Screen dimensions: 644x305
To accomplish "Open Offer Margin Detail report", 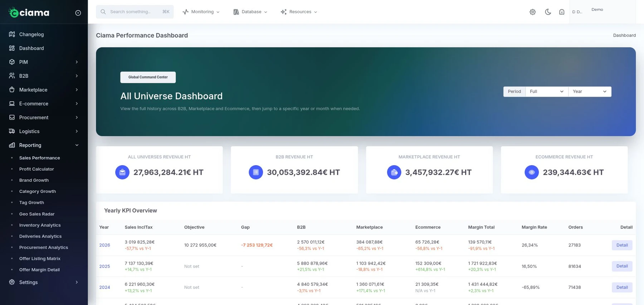I will 39,270.
